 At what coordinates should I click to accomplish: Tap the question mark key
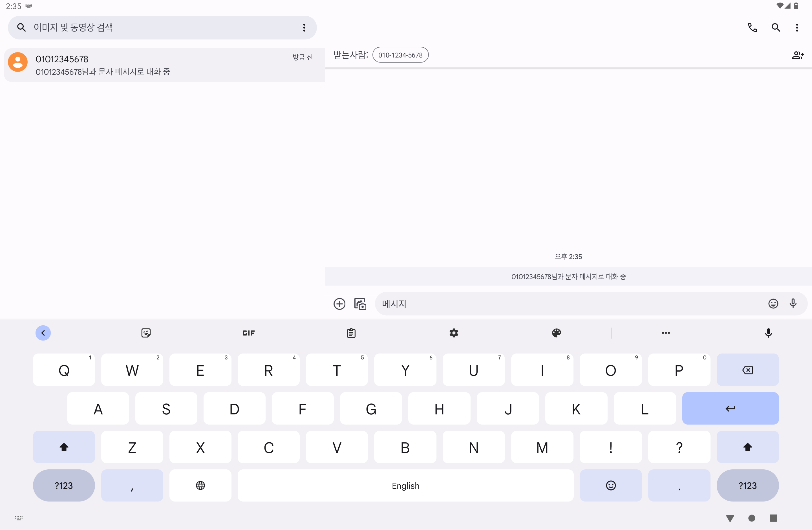pos(679,447)
